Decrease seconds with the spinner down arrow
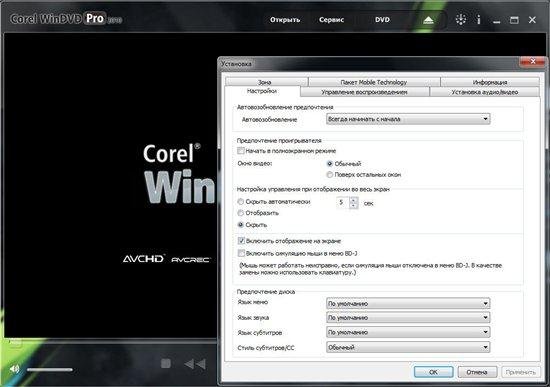 point(354,205)
